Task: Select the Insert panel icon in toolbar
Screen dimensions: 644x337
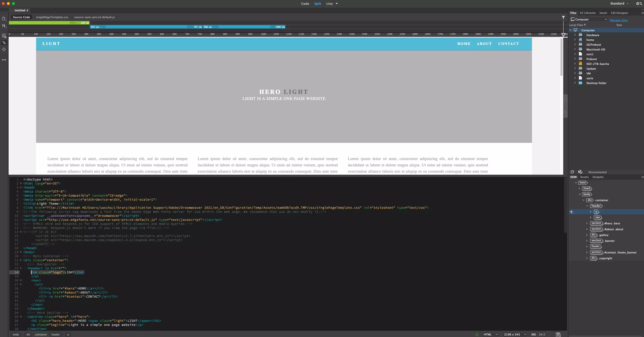Action: 603,13
